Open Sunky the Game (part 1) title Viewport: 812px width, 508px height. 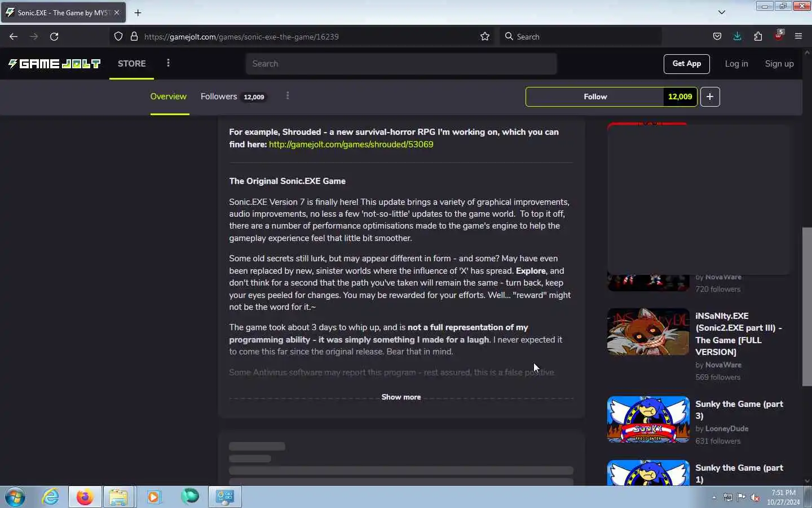(739, 474)
